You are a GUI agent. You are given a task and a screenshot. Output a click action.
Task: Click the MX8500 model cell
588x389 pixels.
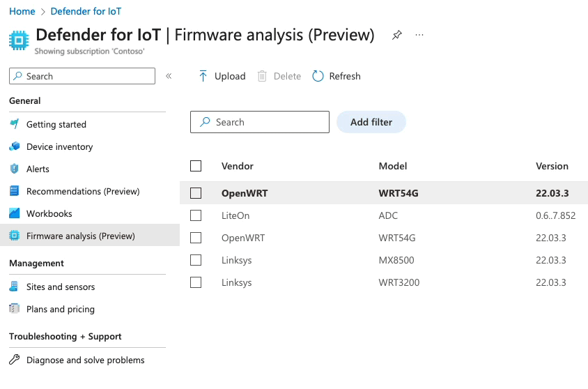396,260
